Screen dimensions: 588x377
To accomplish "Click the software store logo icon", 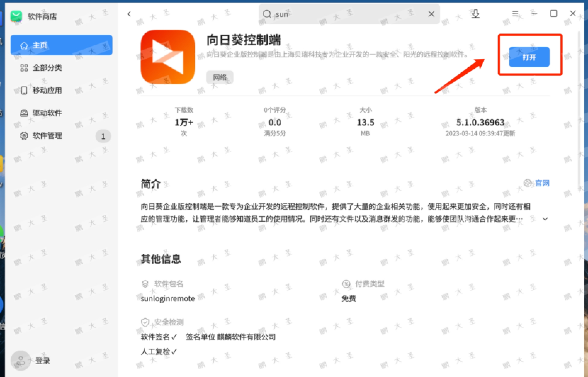I will [16, 16].
